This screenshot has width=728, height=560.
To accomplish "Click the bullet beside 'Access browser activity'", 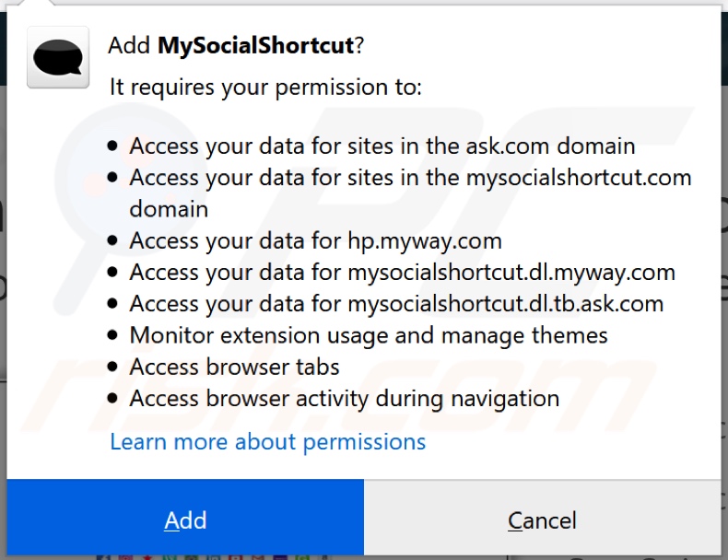I will 113,399.
